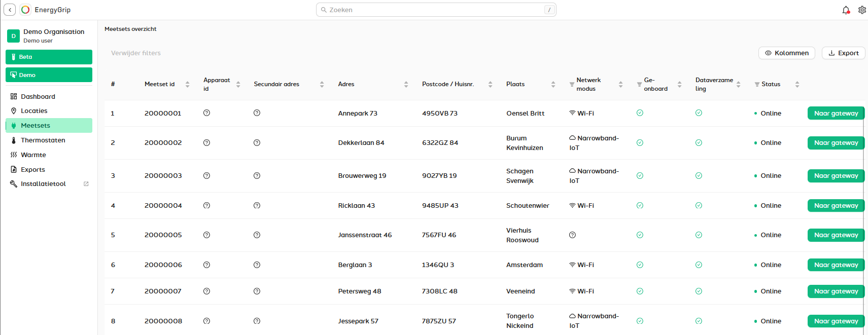Click meetset id 20000006
The image size is (868, 335).
(x=163, y=265)
